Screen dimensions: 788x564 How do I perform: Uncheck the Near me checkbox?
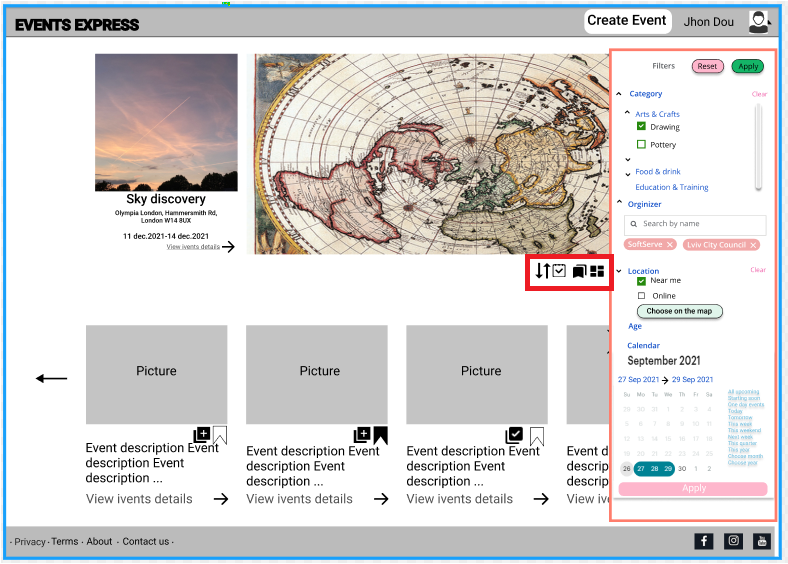[x=641, y=281]
